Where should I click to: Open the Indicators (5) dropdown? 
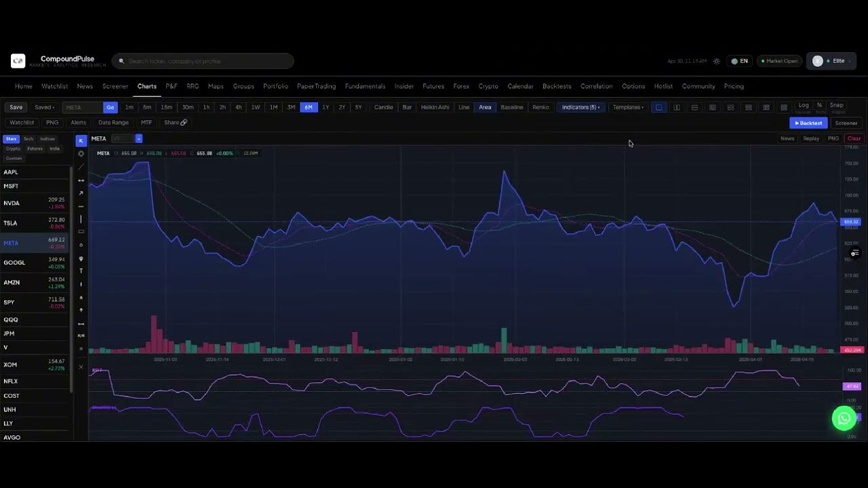580,107
